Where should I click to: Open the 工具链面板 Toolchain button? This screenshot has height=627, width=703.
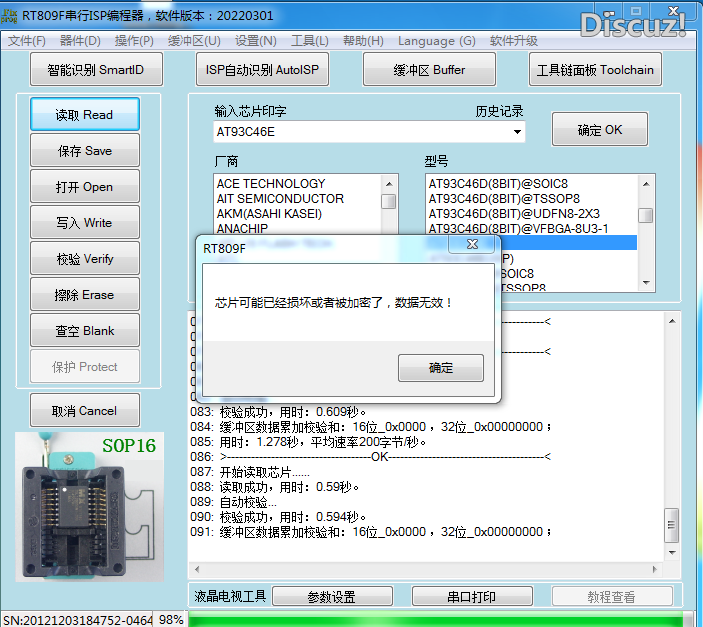tap(595, 69)
